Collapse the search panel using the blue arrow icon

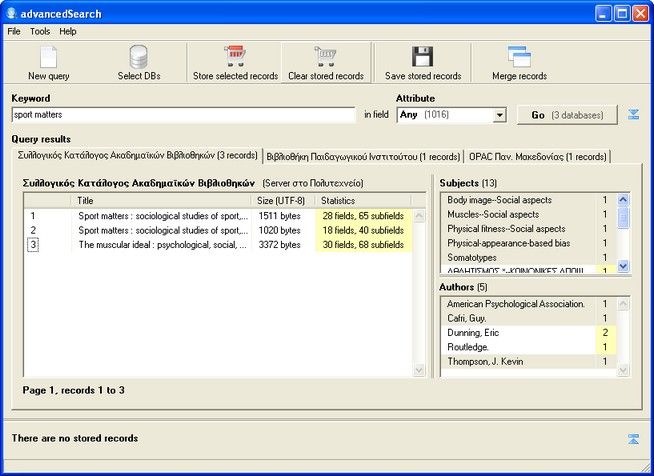click(x=633, y=115)
